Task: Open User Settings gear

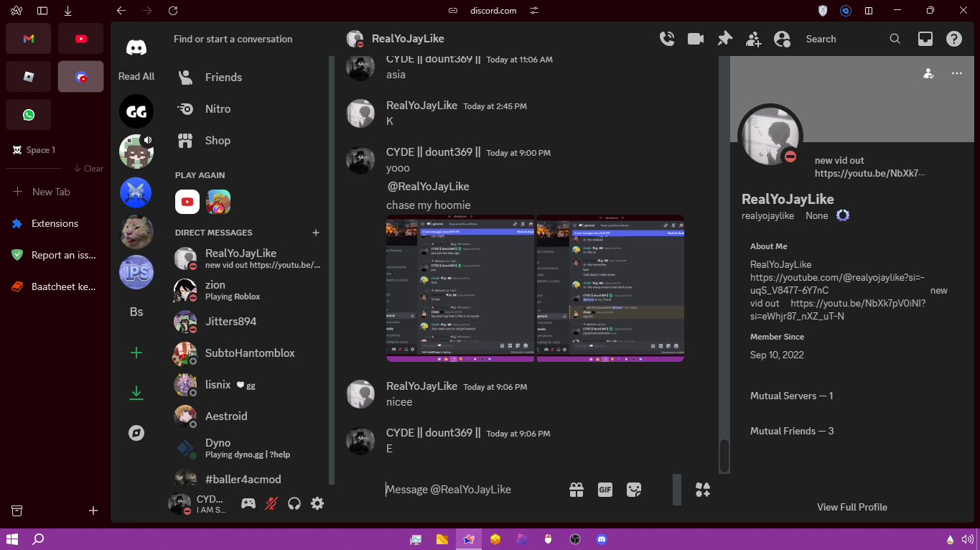Action: tap(317, 504)
